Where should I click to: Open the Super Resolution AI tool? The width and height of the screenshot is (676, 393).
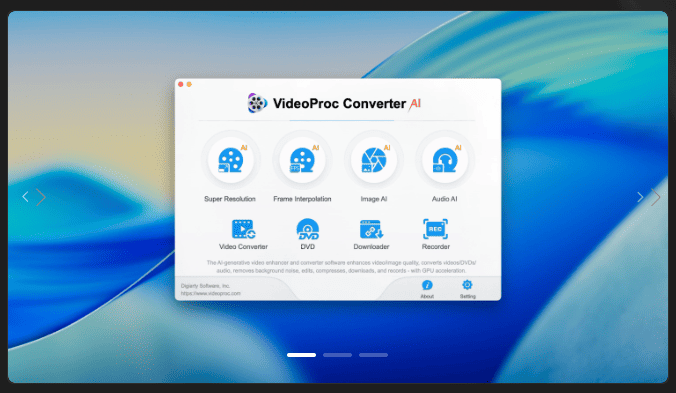[231, 160]
